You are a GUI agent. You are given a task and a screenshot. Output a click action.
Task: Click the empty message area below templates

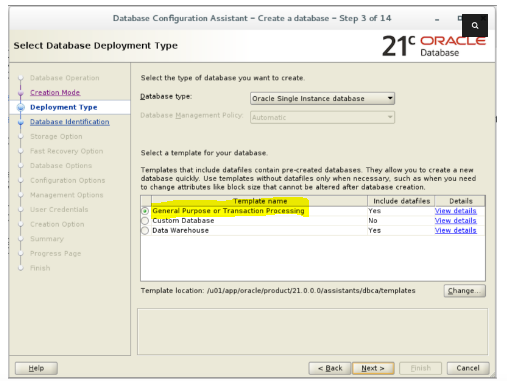pos(312,332)
